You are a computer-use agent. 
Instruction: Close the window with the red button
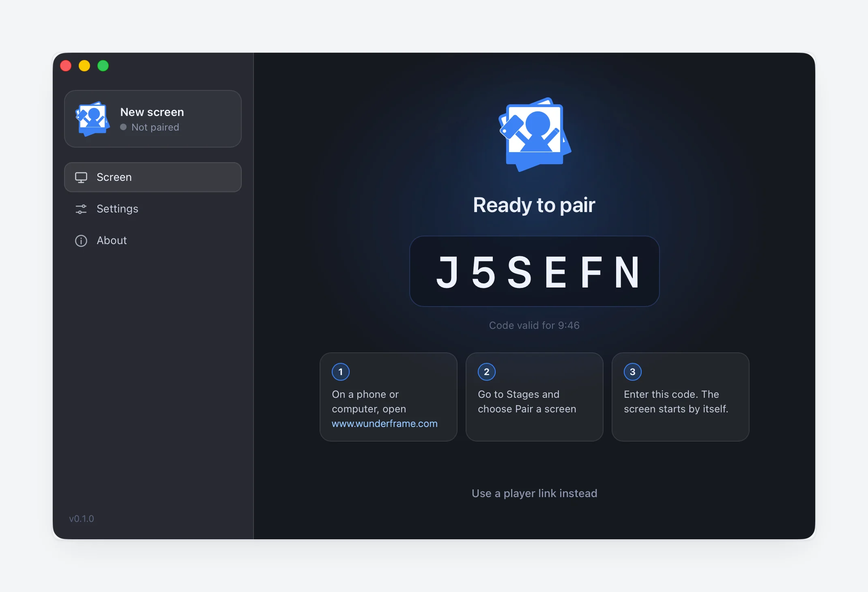tap(66, 66)
